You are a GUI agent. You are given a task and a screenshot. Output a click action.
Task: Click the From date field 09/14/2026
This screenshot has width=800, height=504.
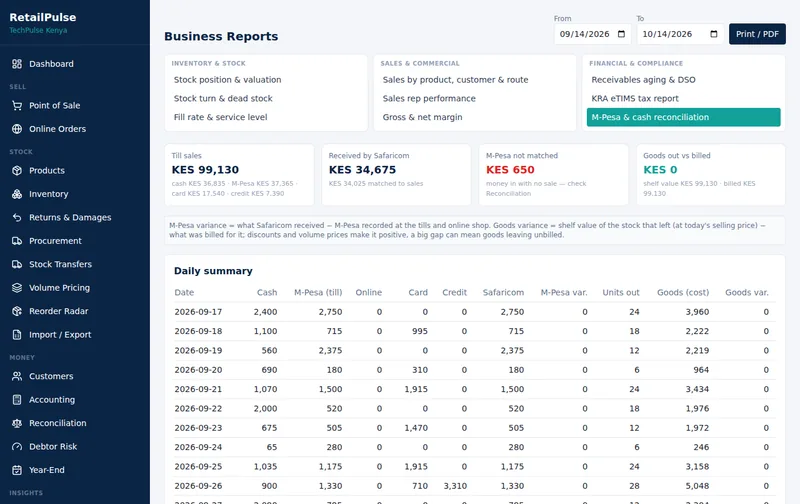(x=592, y=34)
